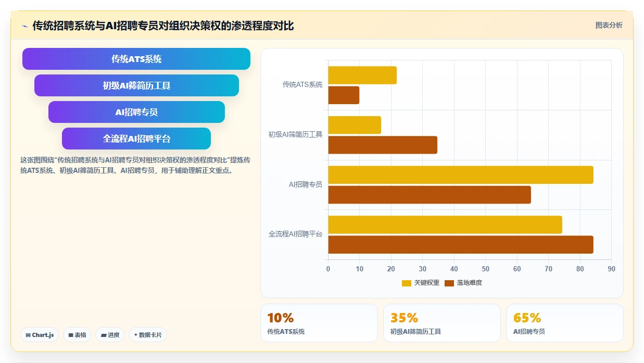This screenshot has width=644, height=363.
Task: Click the y-axis label 传统ATS系统
Action: (x=302, y=84)
